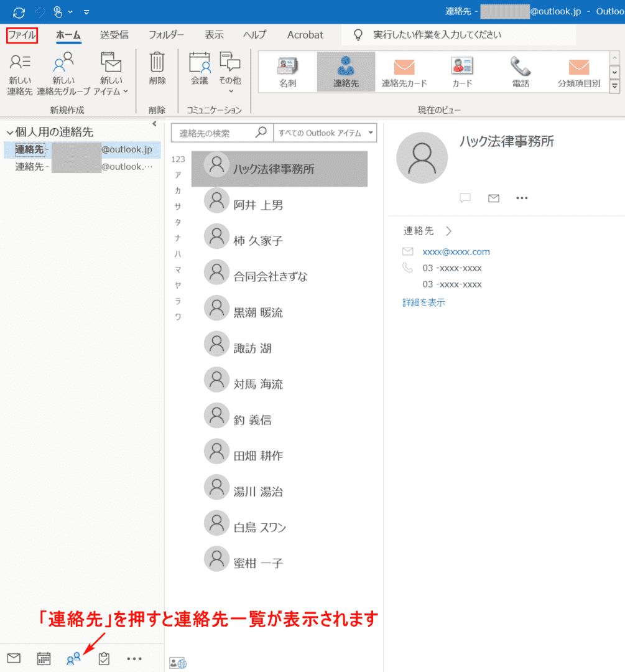Open Customize Quick Access Toolbar dropdown

pyautogui.click(x=86, y=12)
